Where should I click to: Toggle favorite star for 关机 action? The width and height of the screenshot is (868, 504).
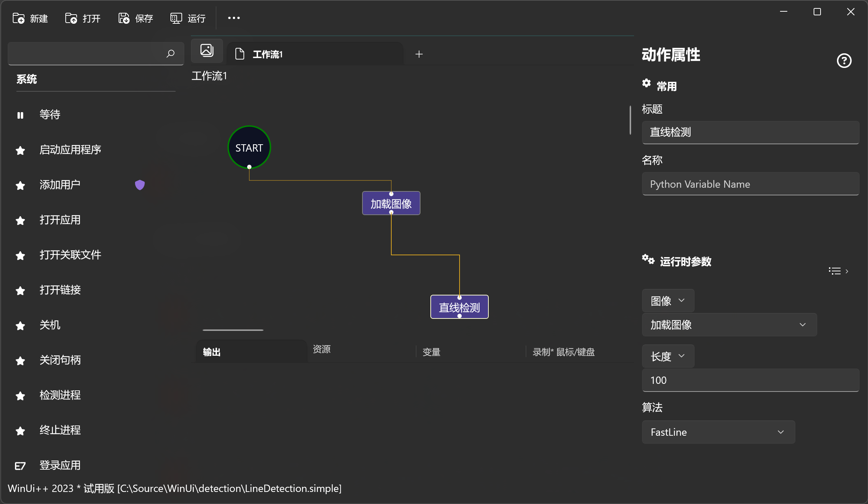click(20, 325)
